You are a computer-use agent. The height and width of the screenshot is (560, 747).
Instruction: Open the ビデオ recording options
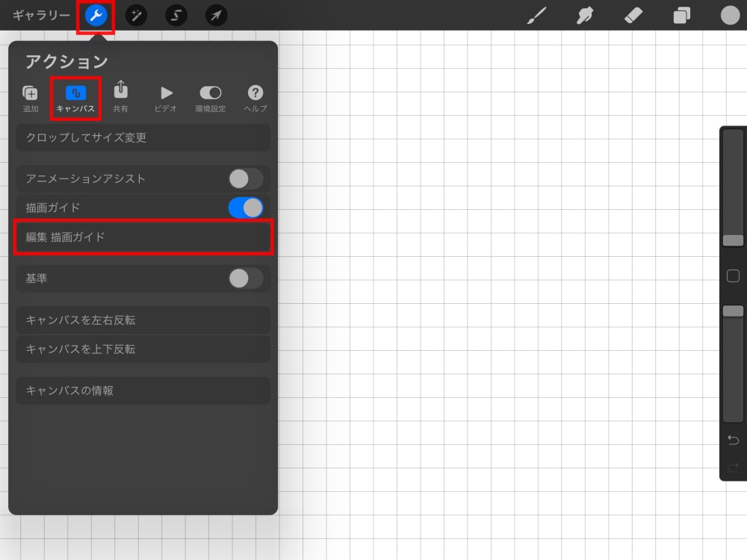point(166,96)
